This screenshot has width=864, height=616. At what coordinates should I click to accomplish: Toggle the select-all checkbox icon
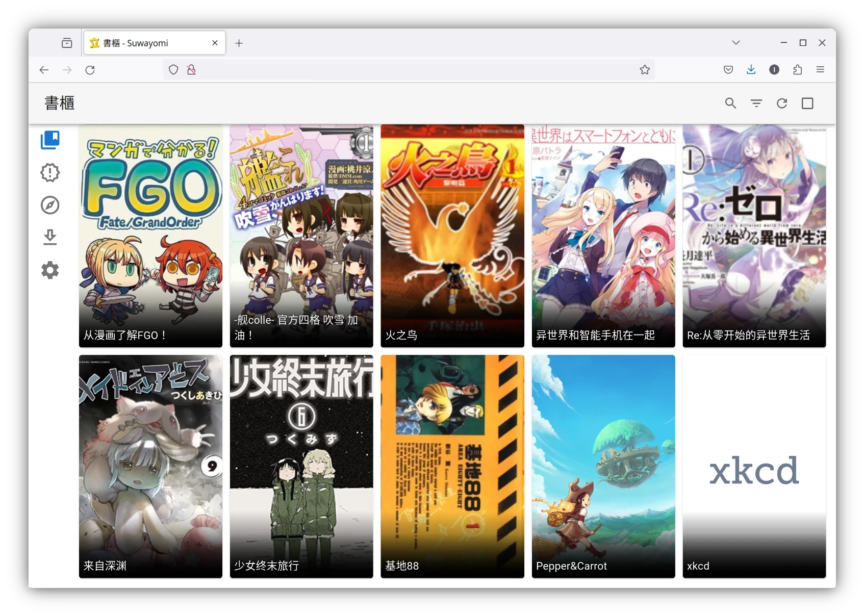click(807, 104)
